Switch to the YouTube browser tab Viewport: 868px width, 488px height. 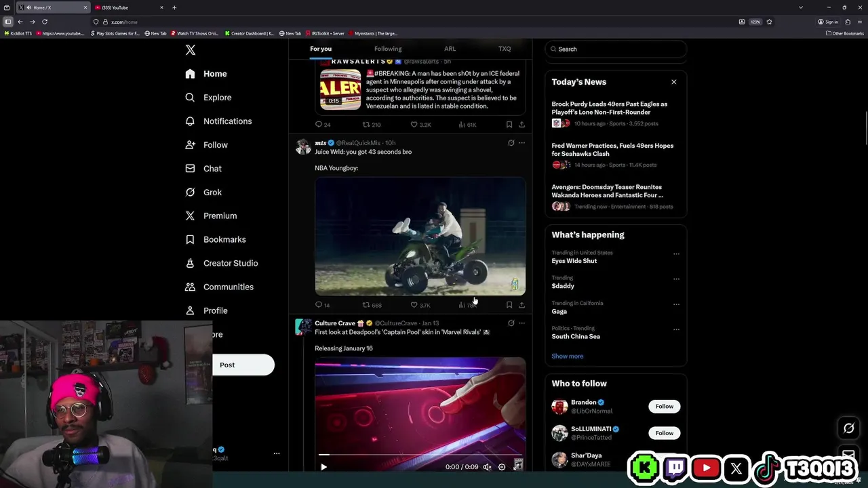(x=129, y=7)
